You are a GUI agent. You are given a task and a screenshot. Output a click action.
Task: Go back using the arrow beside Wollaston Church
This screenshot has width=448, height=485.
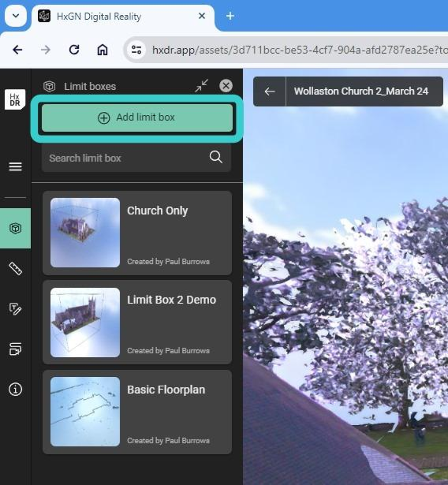click(269, 91)
